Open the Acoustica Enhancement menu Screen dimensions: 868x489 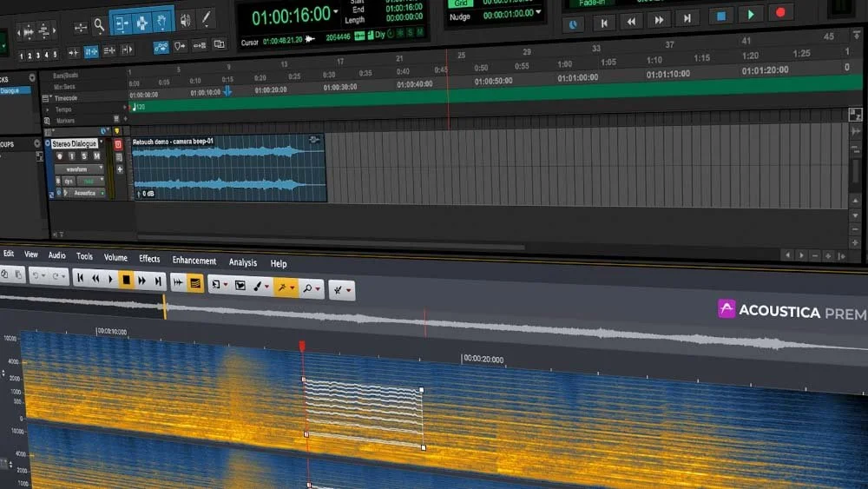click(x=194, y=261)
